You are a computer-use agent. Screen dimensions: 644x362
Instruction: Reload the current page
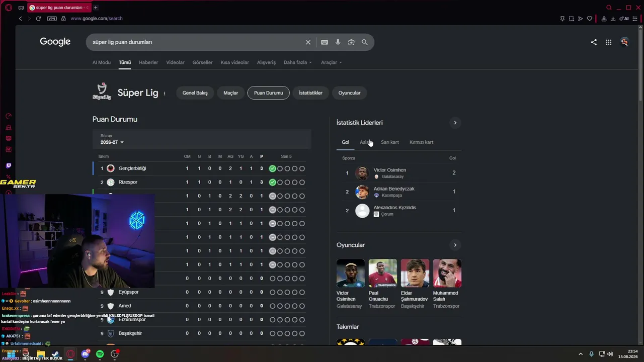tap(38, 19)
